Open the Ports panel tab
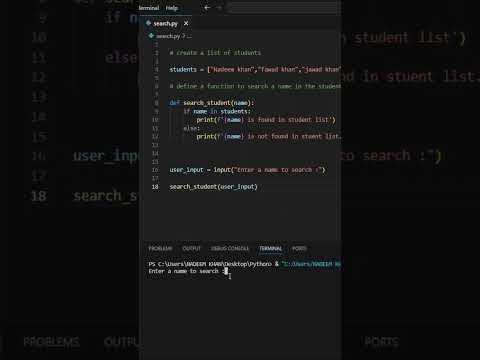This screenshot has height=360, width=480. point(299,249)
